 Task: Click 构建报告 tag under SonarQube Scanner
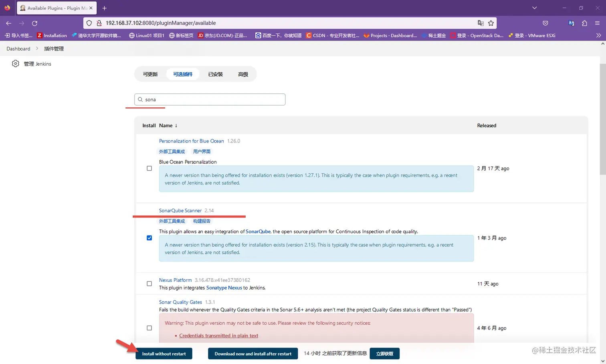pos(202,221)
